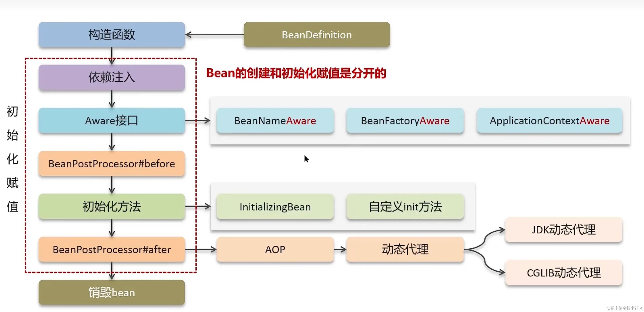Select the BeanPostProcessor#after box
Screen dimensions: 644x312
pos(112,249)
